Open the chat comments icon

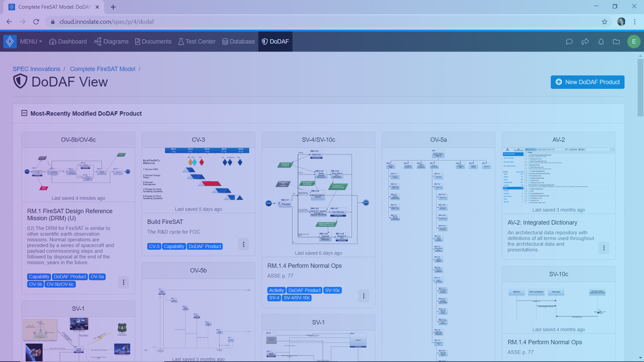[x=569, y=42]
